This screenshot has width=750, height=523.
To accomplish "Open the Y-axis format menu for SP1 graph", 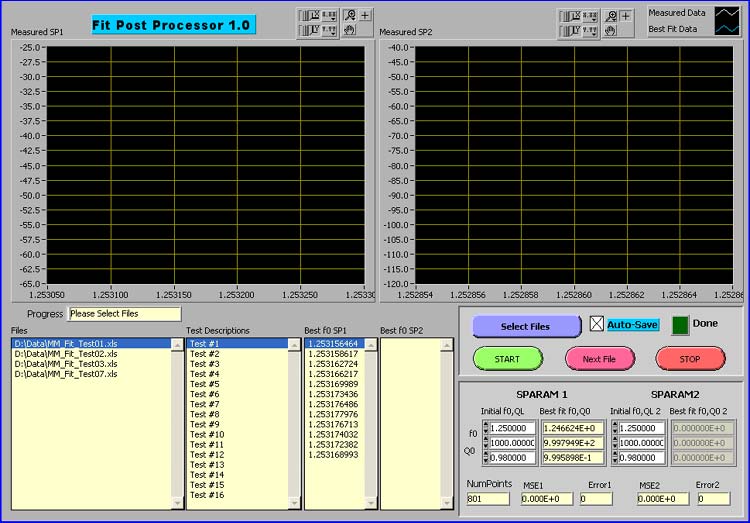I will coord(329,30).
